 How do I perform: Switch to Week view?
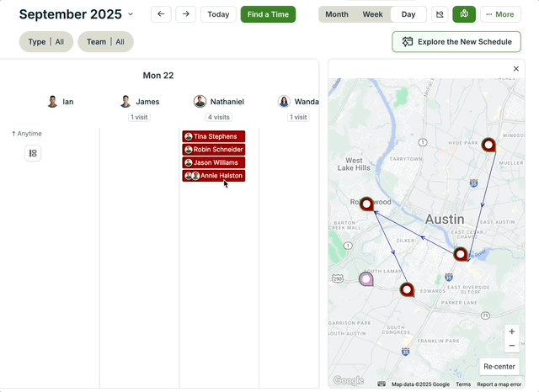click(x=372, y=14)
